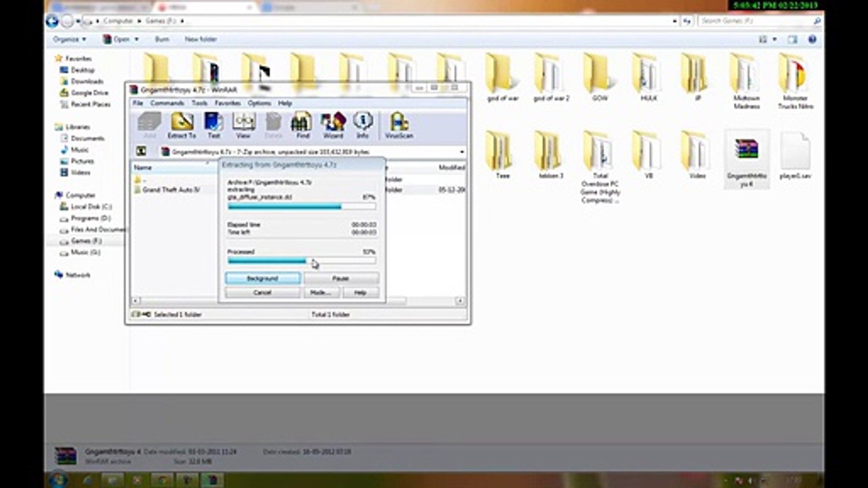This screenshot has width=868, height=488.
Task: Click the up one level icon
Action: pyautogui.click(x=141, y=151)
